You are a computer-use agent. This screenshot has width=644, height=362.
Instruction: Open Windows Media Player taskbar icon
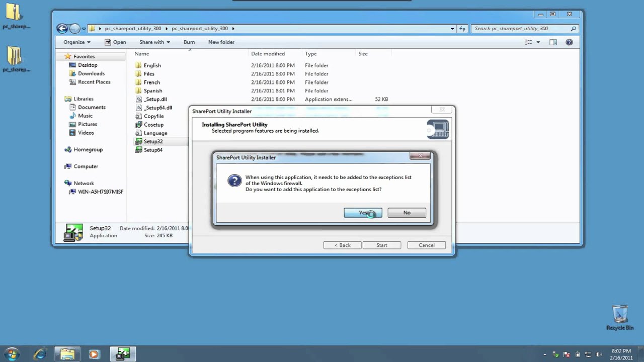click(94, 354)
